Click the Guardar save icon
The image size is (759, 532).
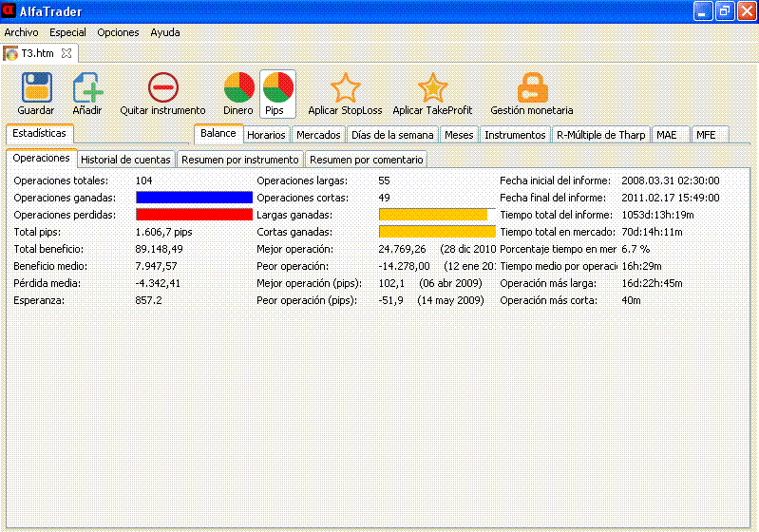point(36,88)
